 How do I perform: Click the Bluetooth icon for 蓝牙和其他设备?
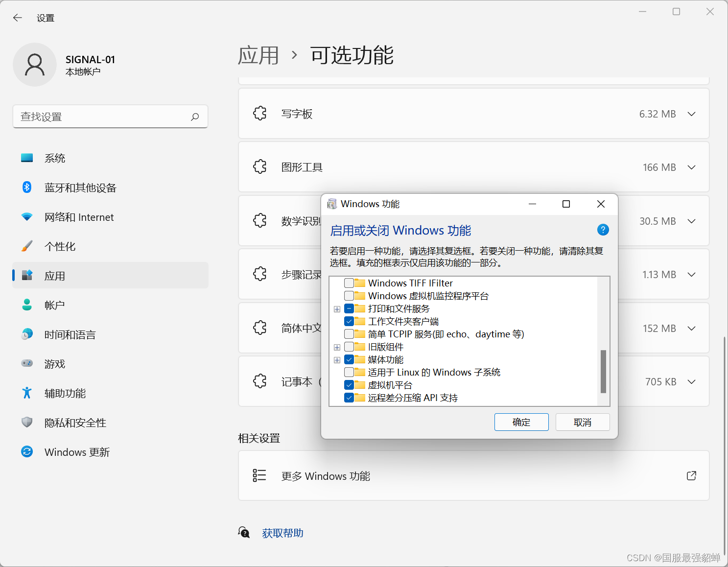pyautogui.click(x=27, y=188)
